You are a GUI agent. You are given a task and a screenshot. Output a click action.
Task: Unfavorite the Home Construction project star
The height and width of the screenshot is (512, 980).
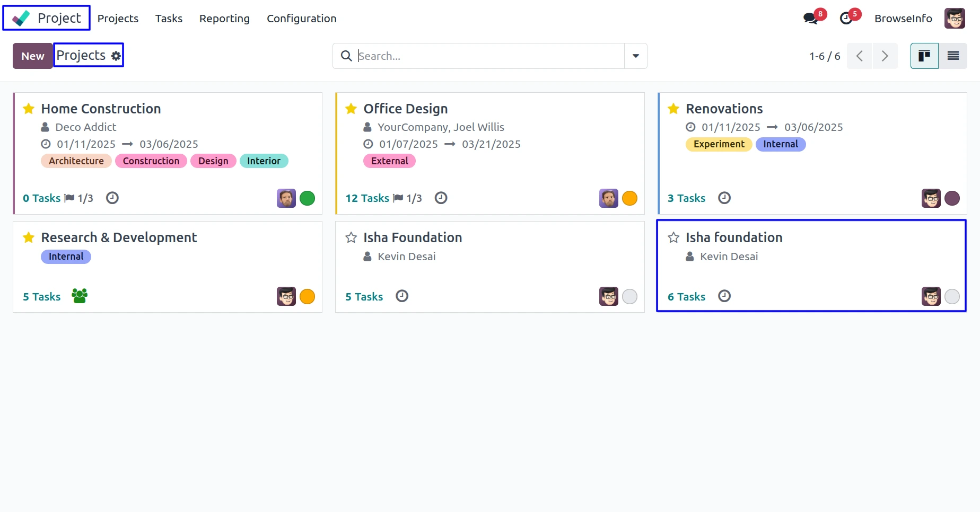[29, 109]
